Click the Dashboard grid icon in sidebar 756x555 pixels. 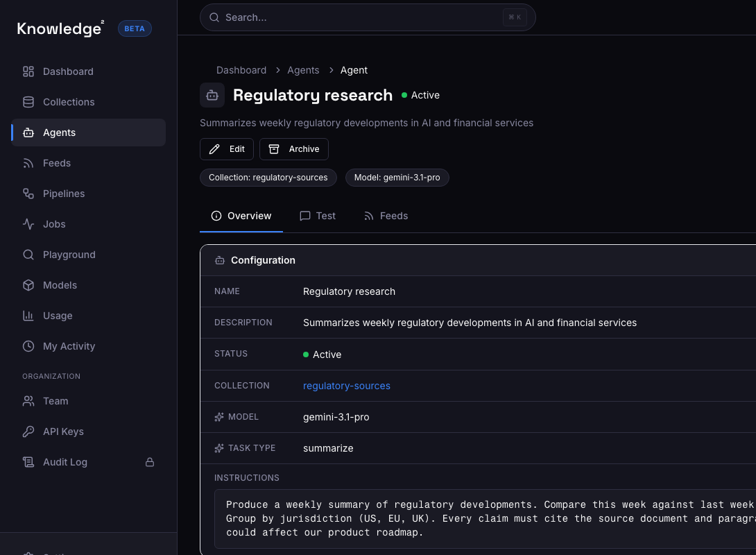pyautogui.click(x=28, y=71)
